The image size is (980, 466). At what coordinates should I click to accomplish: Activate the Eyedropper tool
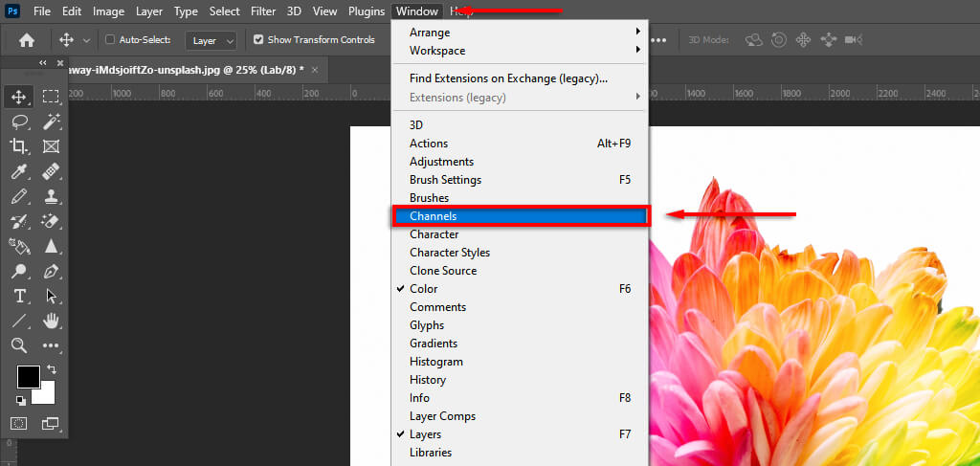18,172
